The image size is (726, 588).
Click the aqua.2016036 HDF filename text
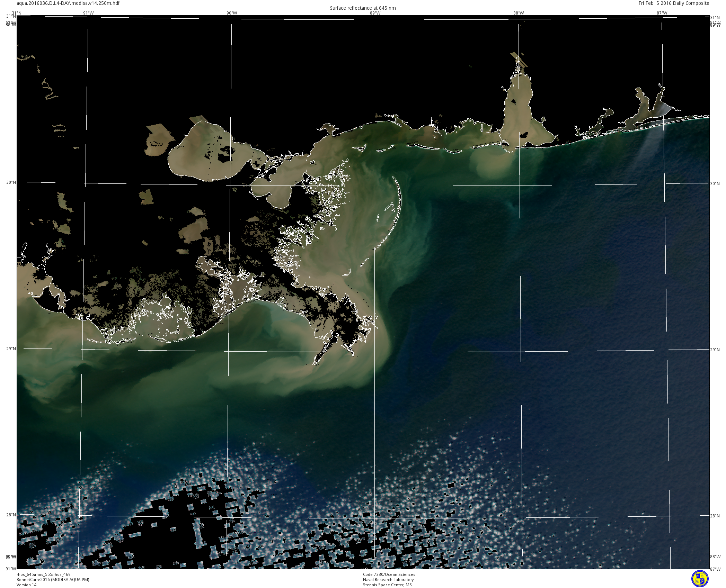[68, 3]
